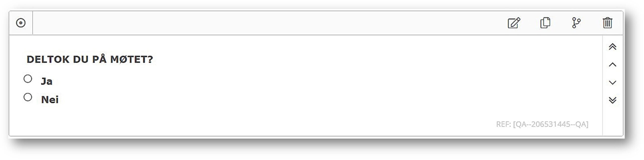This screenshot has width=644, height=160.
Task: Open branching logic for this question
Action: click(576, 23)
